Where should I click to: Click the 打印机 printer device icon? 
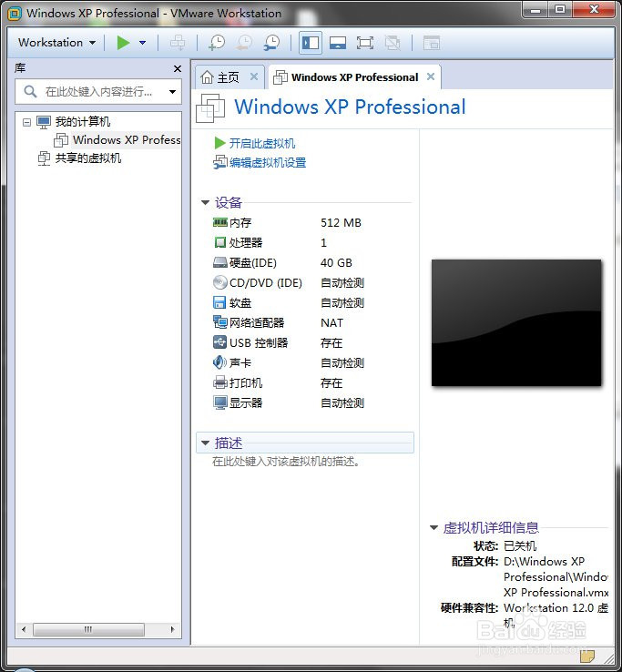[219, 382]
